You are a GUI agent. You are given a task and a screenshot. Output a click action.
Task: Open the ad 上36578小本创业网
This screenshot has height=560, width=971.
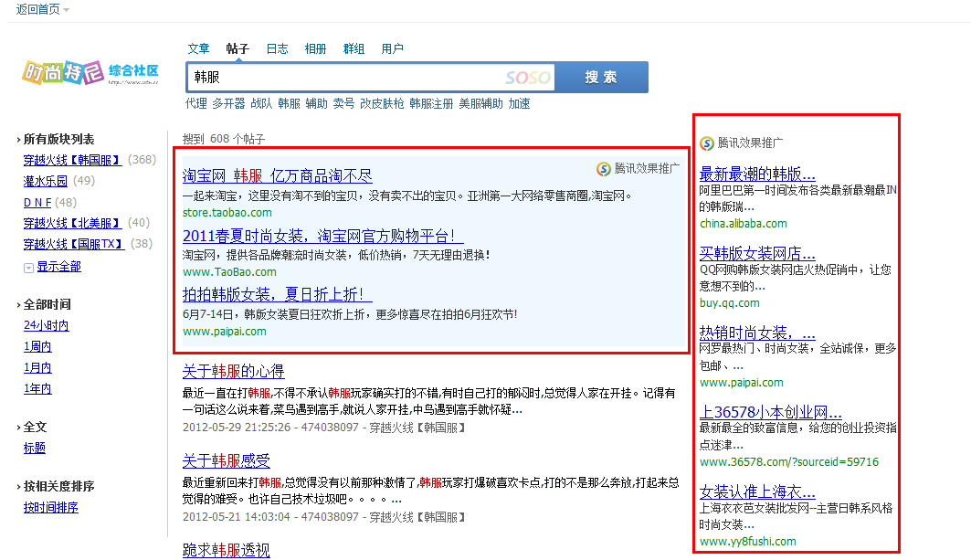[770, 412]
